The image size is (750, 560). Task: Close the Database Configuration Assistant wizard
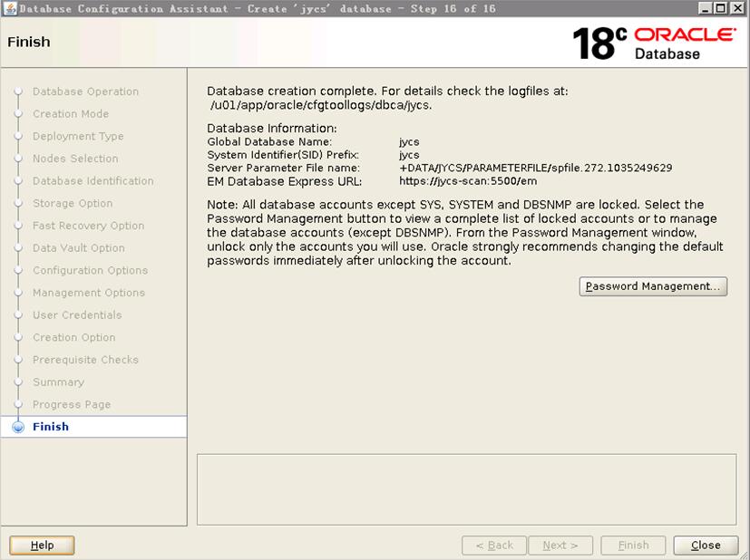(x=706, y=546)
